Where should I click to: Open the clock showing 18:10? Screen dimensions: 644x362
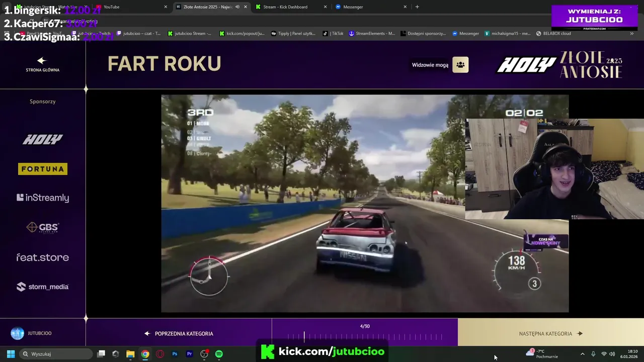tap(629, 354)
